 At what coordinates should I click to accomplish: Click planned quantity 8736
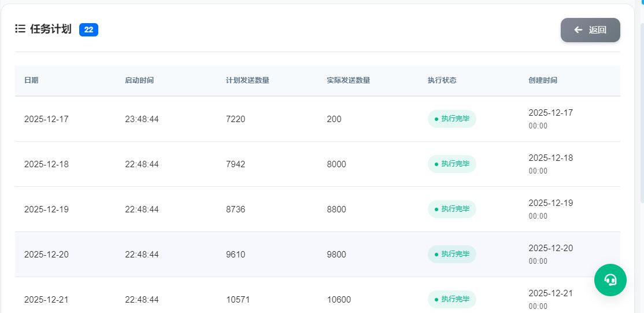click(235, 209)
